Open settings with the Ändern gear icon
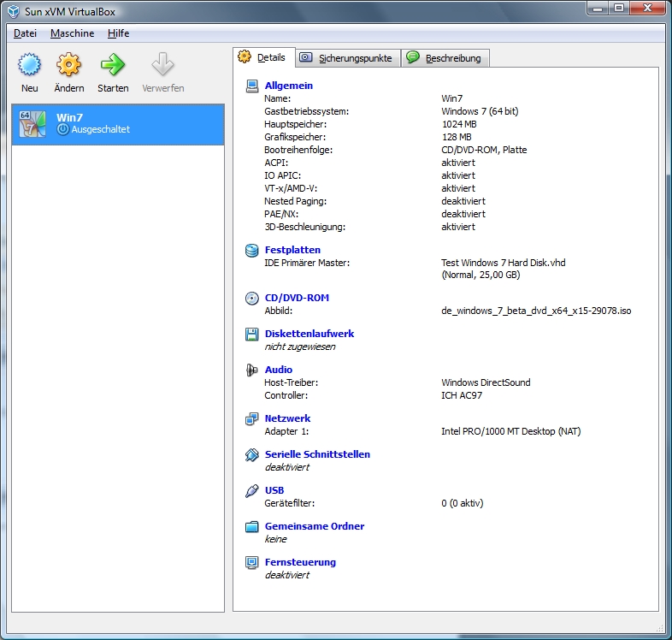Image resolution: width=672 pixels, height=640 pixels. (x=68, y=65)
